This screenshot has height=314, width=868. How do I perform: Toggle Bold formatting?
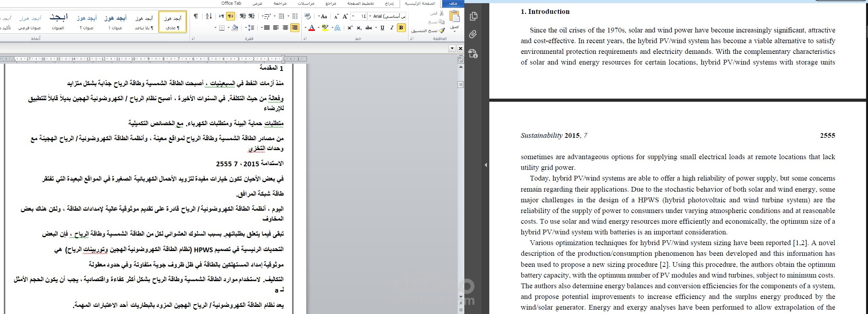pyautogui.click(x=401, y=28)
